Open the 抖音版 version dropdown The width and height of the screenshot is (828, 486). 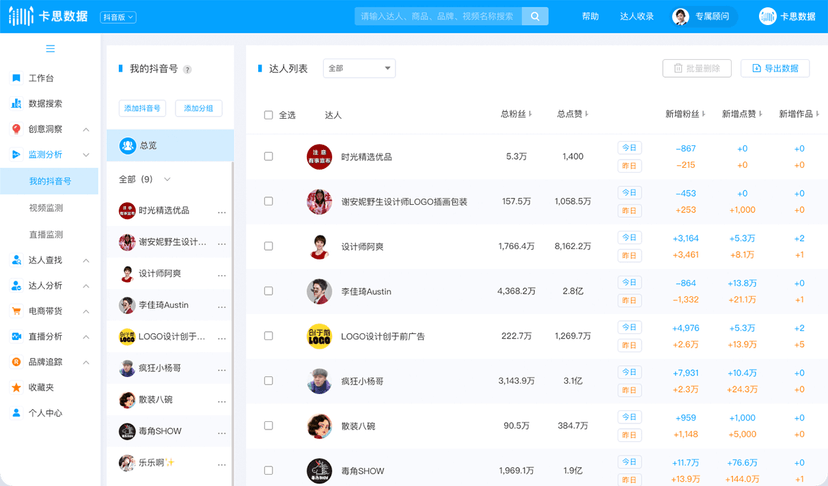[x=118, y=17]
